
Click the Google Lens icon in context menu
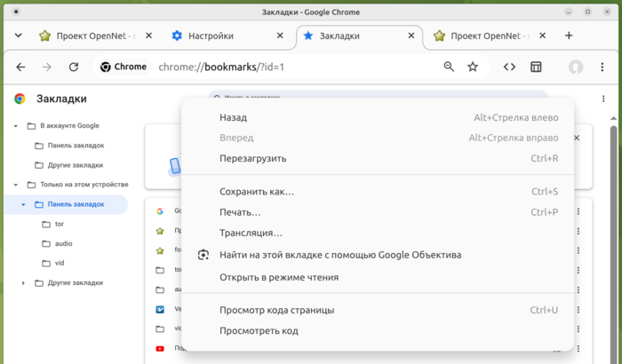203,255
